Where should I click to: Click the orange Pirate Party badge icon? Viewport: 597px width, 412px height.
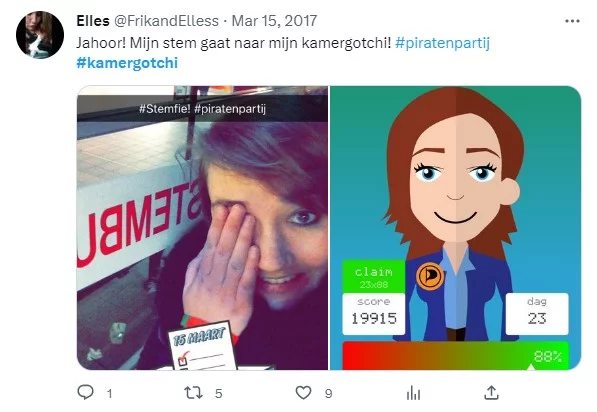[x=430, y=276]
